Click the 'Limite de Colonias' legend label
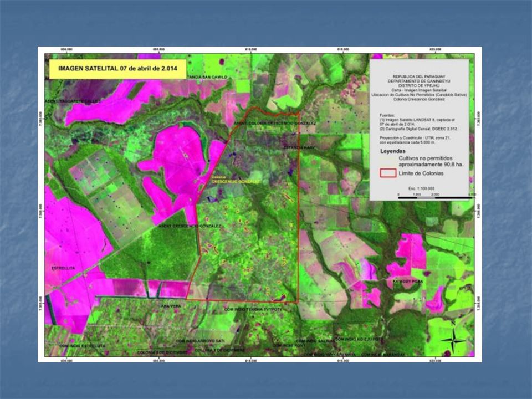Viewport: 532px width, 399px height. (x=421, y=173)
